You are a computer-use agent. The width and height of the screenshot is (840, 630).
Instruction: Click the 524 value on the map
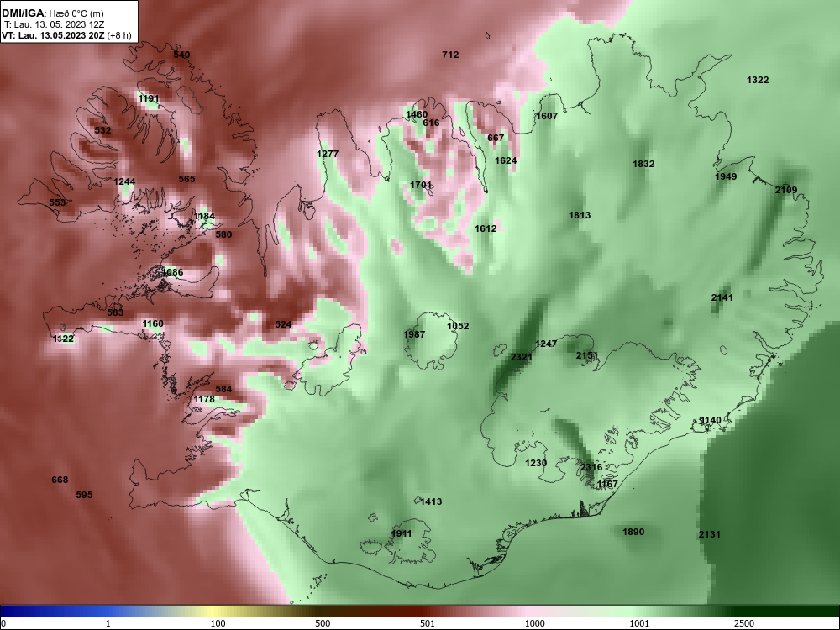click(283, 324)
